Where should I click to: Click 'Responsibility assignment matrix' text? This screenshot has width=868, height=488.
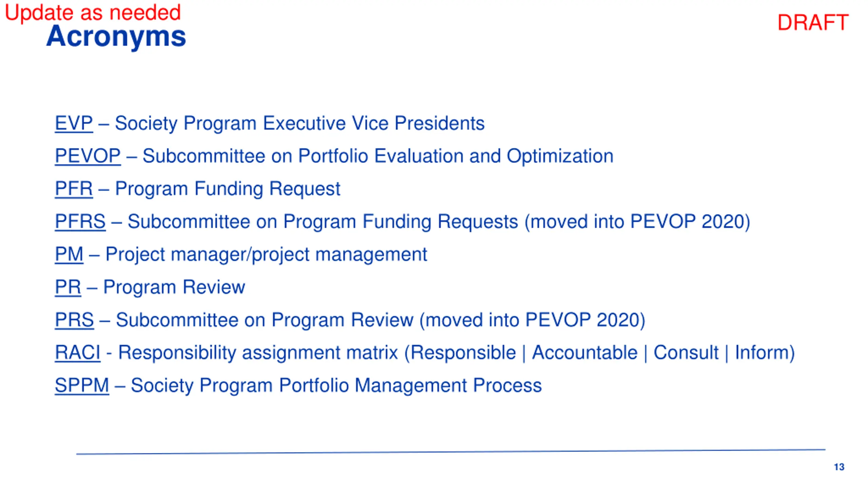pyautogui.click(x=258, y=353)
